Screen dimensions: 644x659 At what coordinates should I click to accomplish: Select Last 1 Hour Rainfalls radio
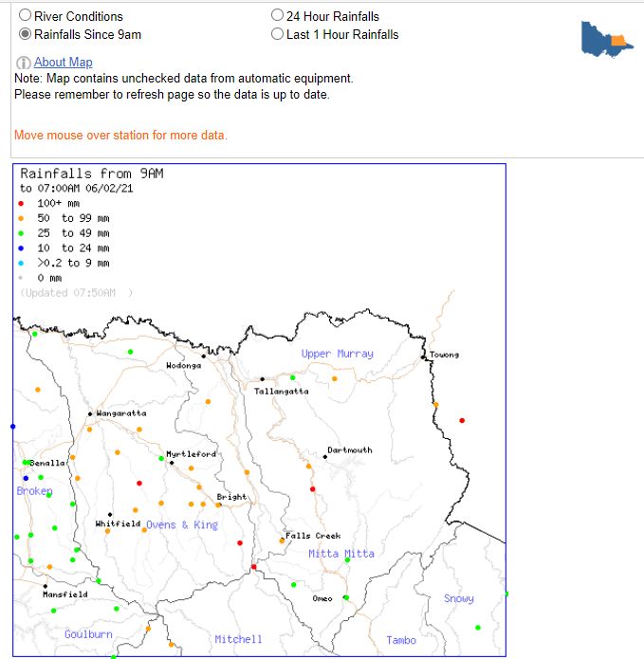(277, 34)
